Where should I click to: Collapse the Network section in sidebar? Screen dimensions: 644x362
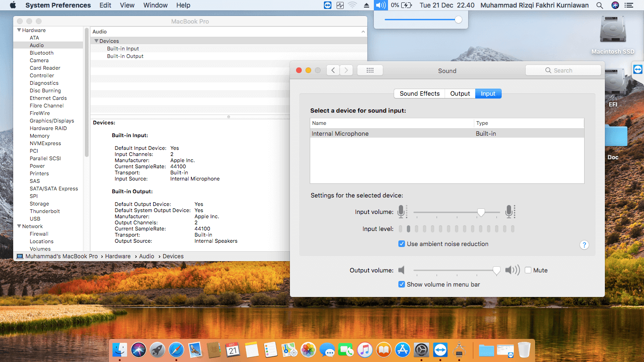pos(19,226)
